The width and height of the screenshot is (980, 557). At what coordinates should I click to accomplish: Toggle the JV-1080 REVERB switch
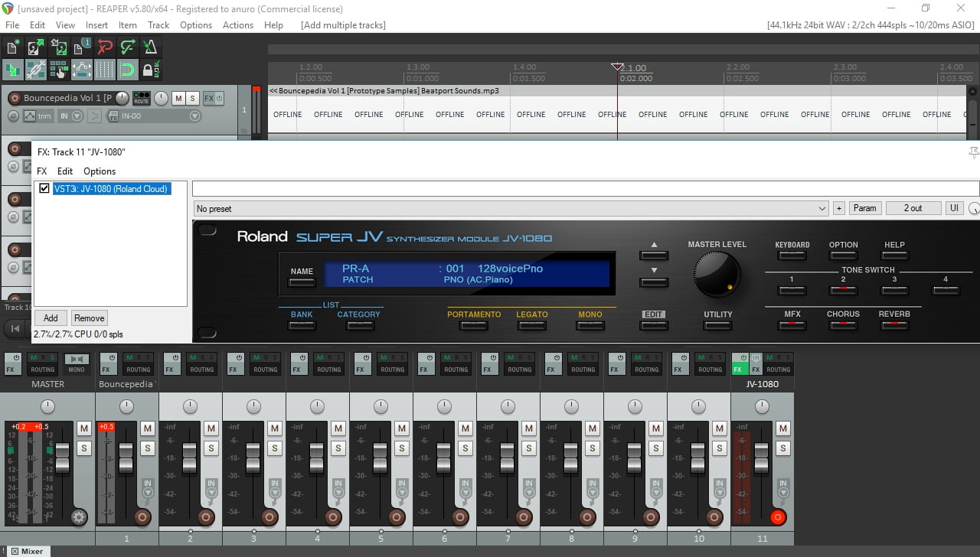click(x=894, y=324)
